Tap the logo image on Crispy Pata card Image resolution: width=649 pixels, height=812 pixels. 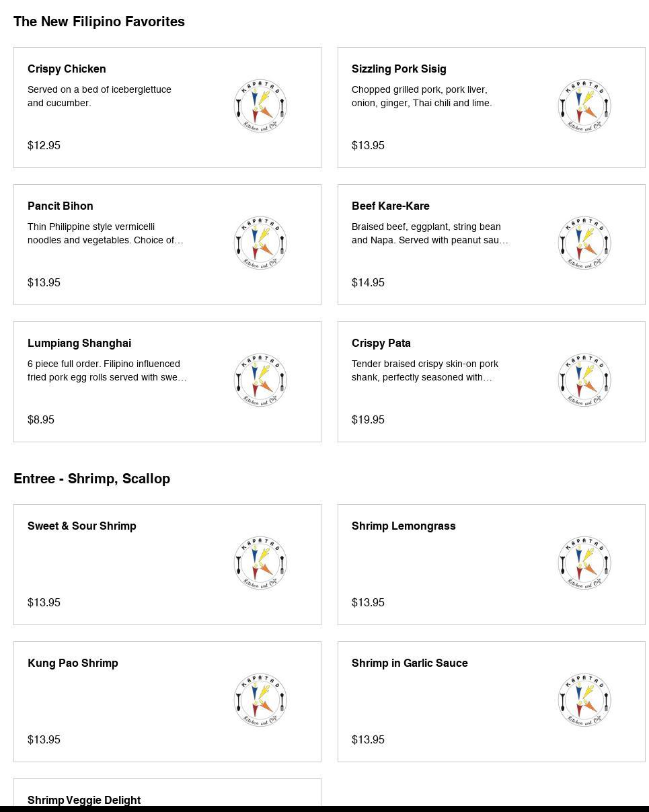(x=584, y=380)
